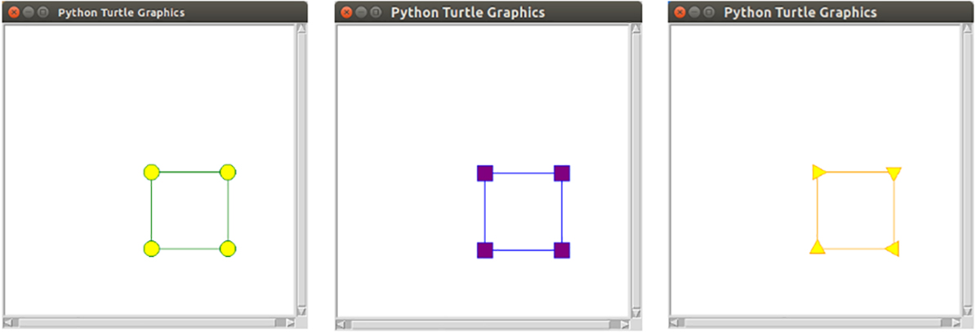Click scroll-up arrow in middle purple-squares window
This screenshot has height=332, width=980.
(x=635, y=29)
